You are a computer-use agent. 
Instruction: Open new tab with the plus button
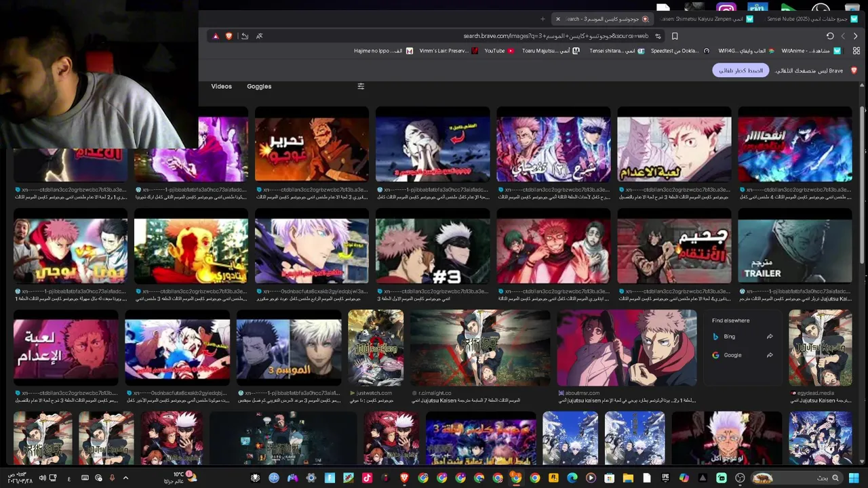(542, 19)
